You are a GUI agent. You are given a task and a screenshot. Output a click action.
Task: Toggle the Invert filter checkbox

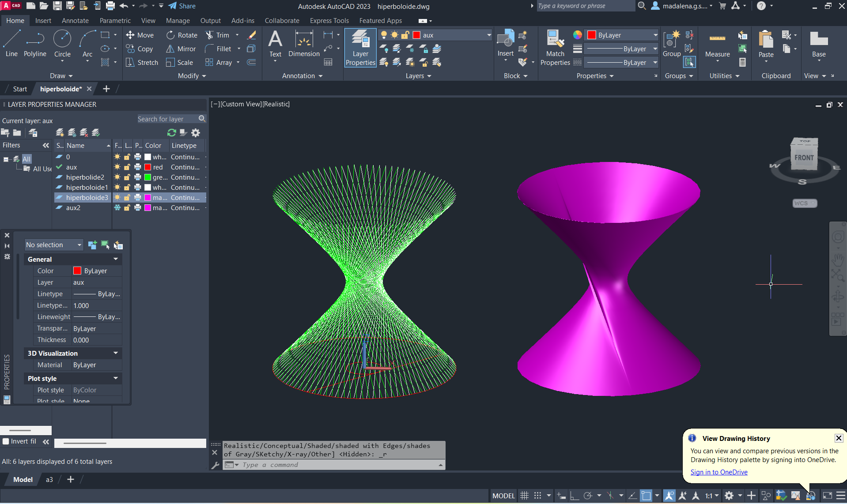pyautogui.click(x=6, y=441)
